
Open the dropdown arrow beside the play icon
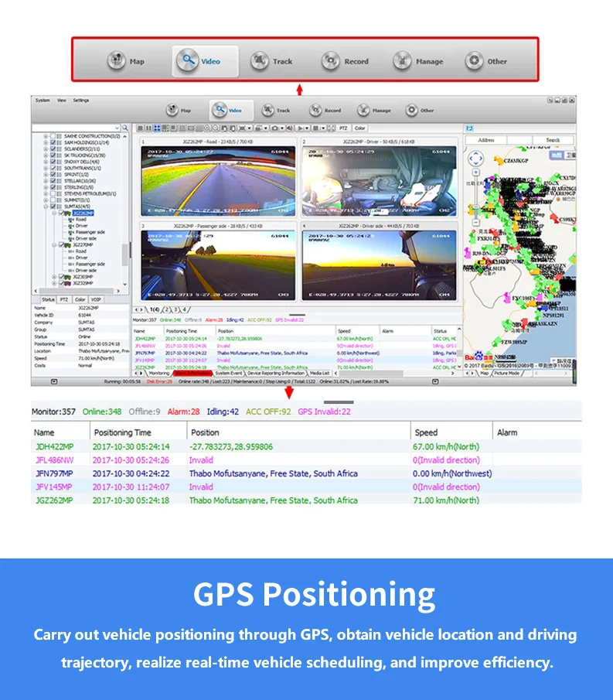pos(306,128)
